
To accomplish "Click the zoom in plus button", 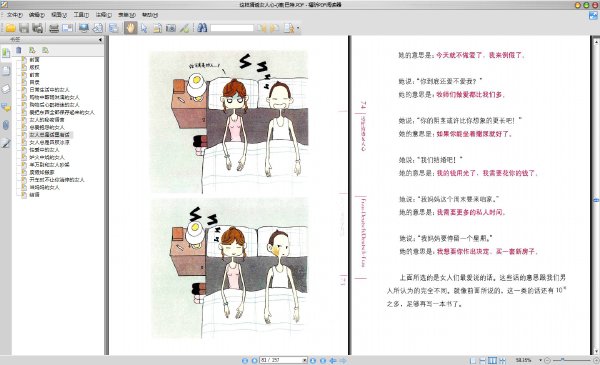I will tap(596, 360).
